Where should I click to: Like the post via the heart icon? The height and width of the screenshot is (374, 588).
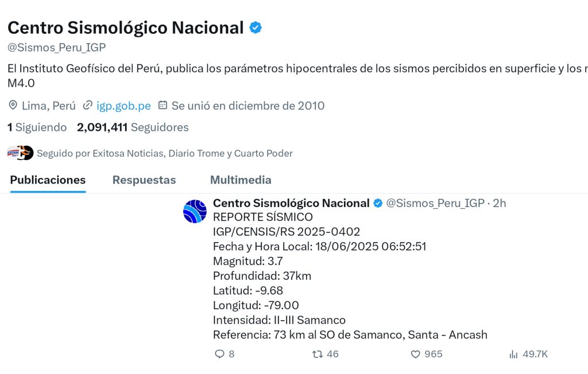pos(416,354)
